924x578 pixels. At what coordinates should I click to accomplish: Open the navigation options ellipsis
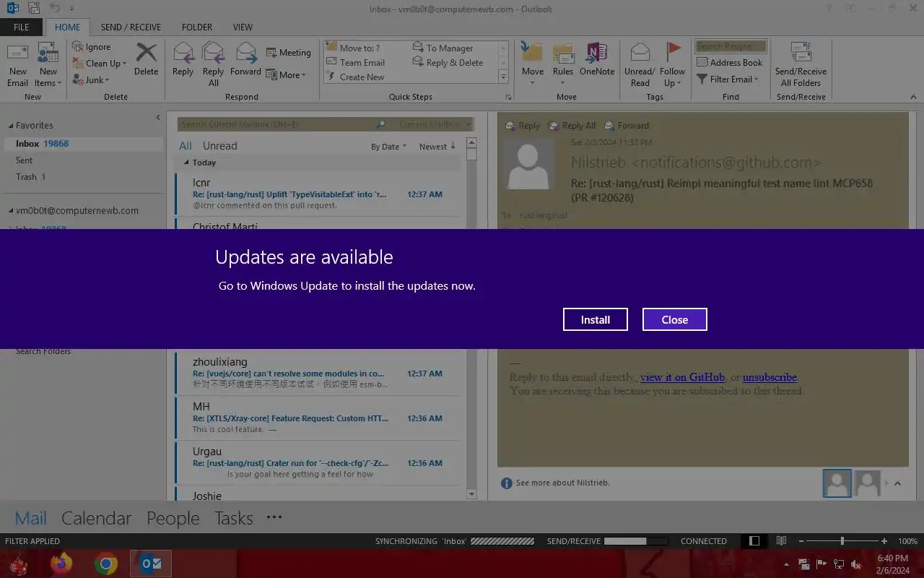274,517
